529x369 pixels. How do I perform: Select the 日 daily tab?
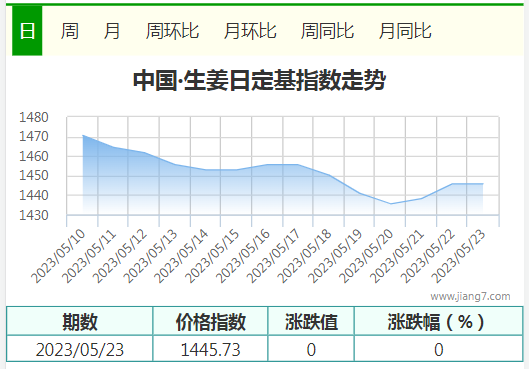(27, 31)
